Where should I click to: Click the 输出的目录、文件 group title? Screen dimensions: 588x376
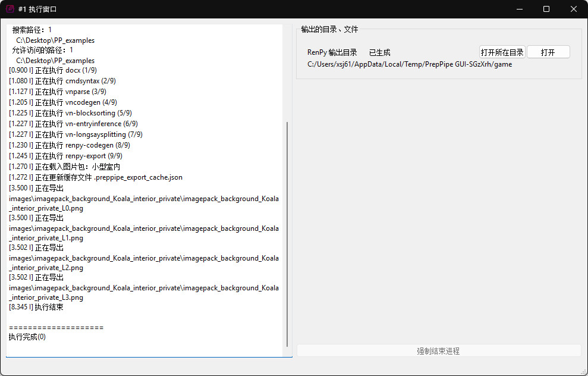[x=329, y=29]
